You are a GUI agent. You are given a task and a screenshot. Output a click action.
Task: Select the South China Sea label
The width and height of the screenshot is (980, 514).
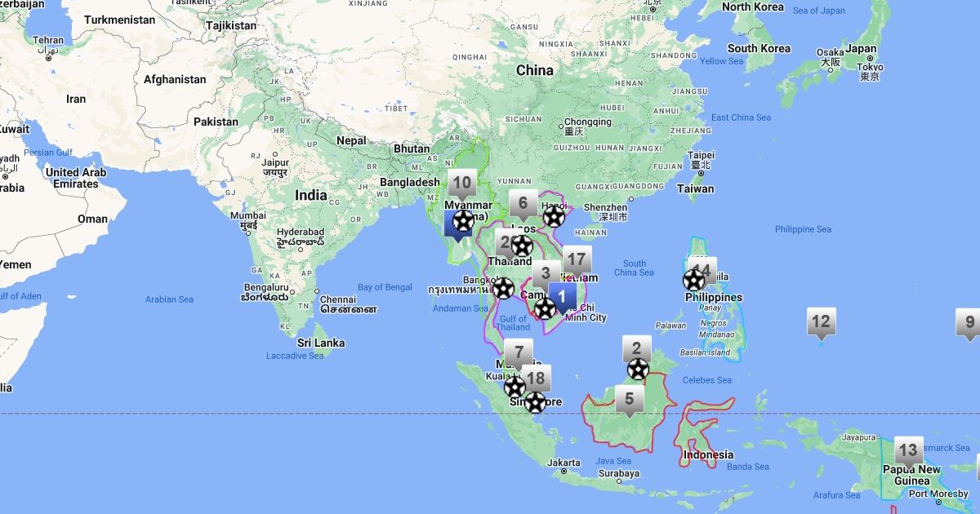tap(634, 268)
